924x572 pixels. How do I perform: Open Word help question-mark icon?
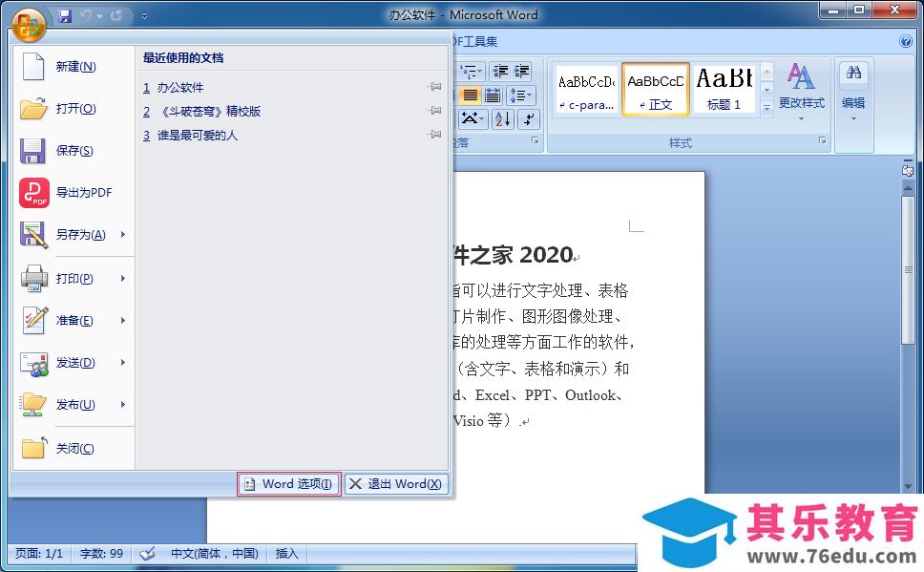906,41
